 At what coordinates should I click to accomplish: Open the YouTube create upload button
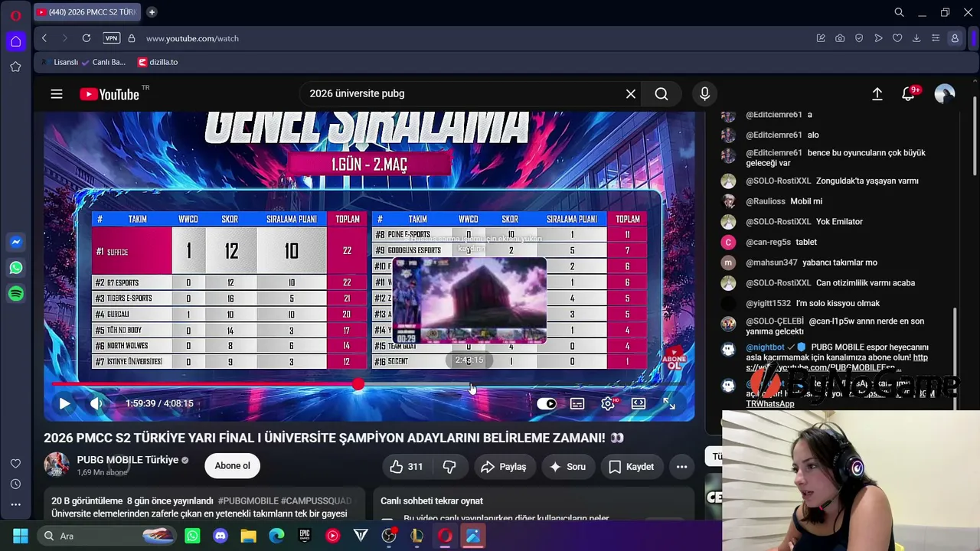(877, 93)
